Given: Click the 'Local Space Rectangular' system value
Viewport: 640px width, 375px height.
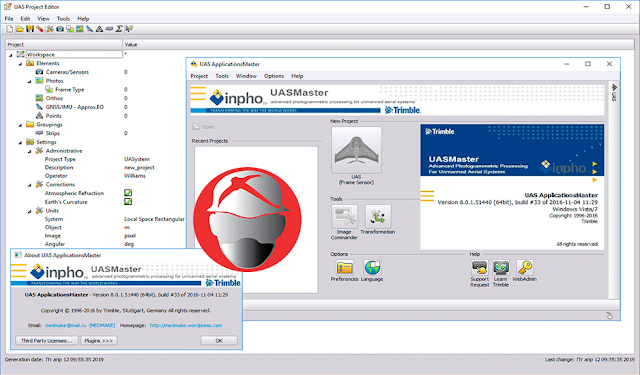Looking at the screenshot, I should (x=154, y=219).
